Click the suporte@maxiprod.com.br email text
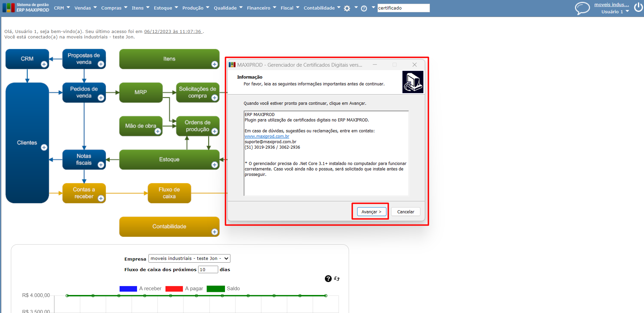644x313 pixels. pos(271,142)
